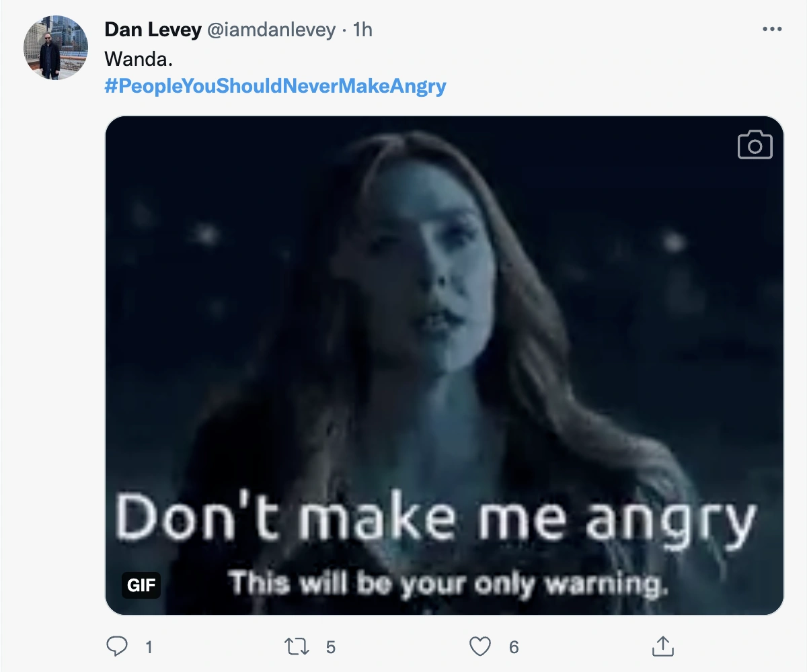Click the 1h timestamp
The width and height of the screenshot is (807, 672).
362,30
